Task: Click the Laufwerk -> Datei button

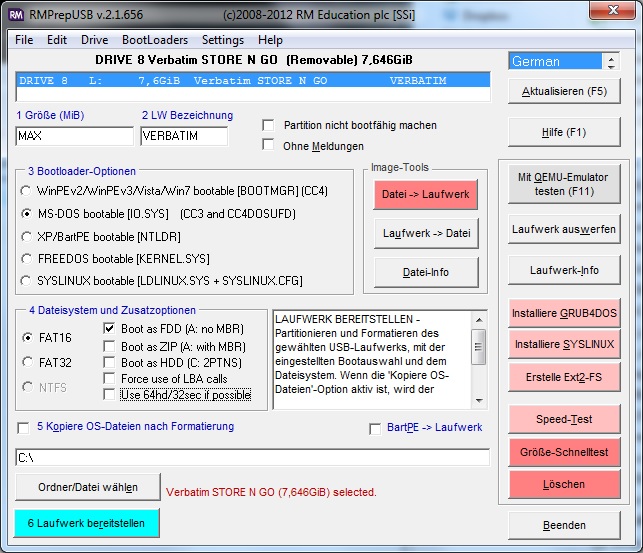Action: (x=426, y=233)
